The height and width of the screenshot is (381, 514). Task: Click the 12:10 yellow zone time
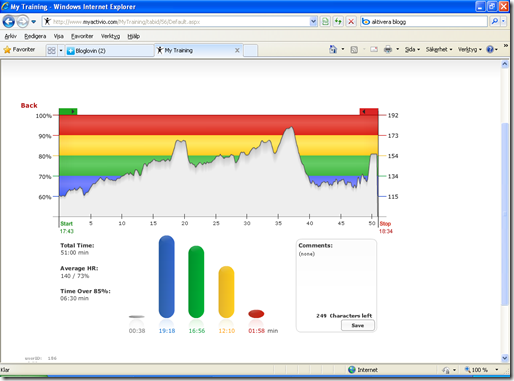pyautogui.click(x=227, y=331)
